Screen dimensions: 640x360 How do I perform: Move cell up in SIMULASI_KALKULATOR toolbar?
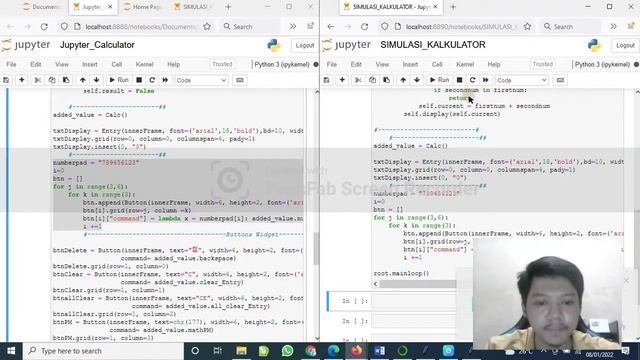pyautogui.click(x=403, y=80)
